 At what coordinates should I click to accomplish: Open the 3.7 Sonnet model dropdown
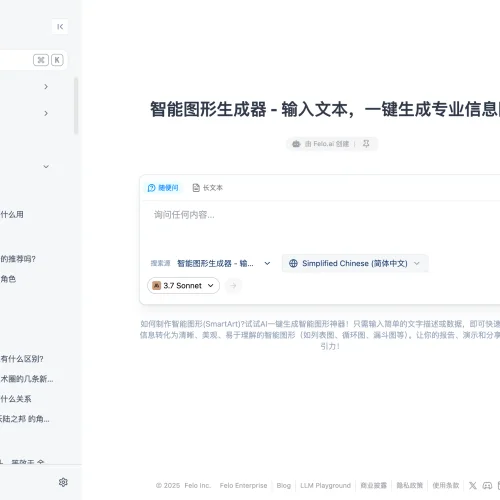tap(183, 286)
